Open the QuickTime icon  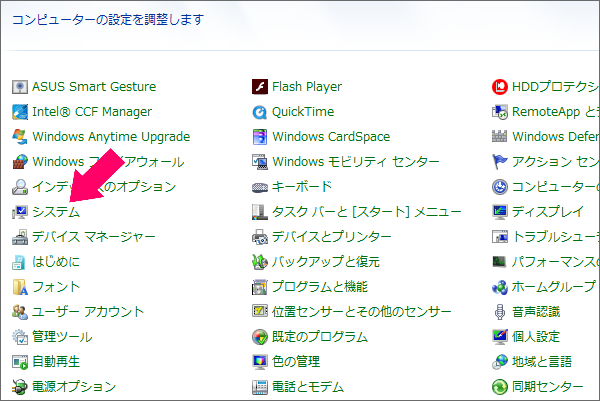260,112
